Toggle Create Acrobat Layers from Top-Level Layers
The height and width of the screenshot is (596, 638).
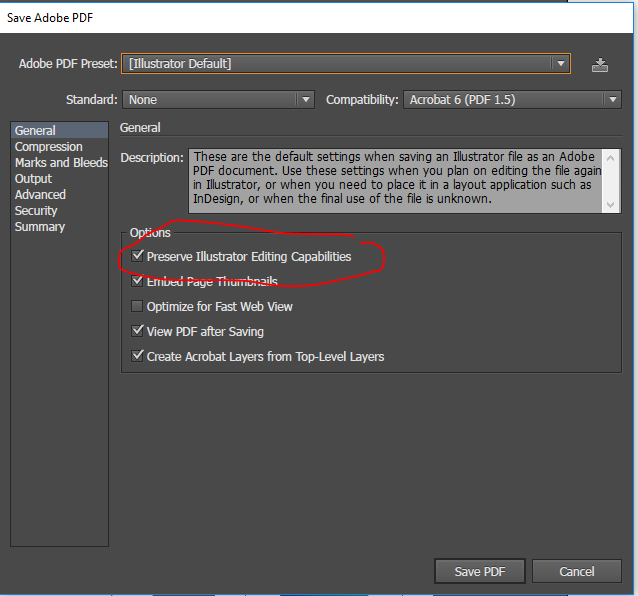click(x=137, y=356)
